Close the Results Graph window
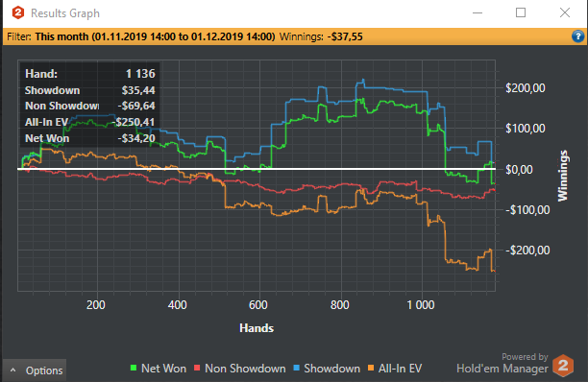The image size is (588, 382). point(565,13)
